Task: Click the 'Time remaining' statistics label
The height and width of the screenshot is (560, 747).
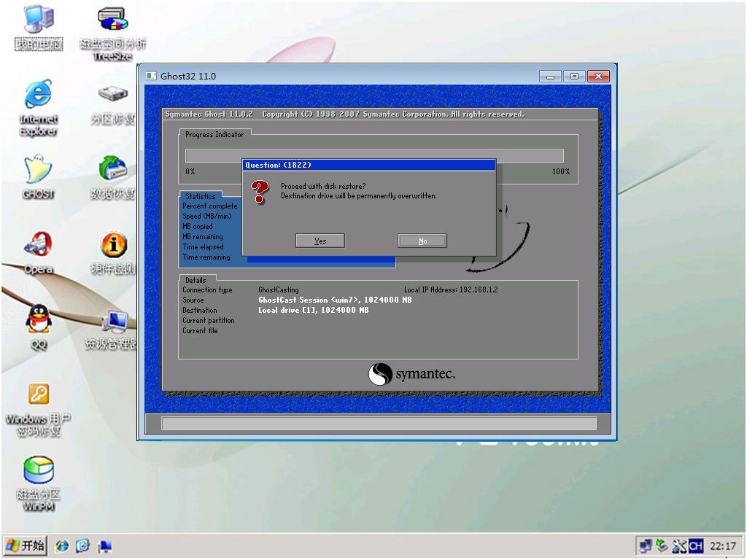Action: click(x=206, y=257)
